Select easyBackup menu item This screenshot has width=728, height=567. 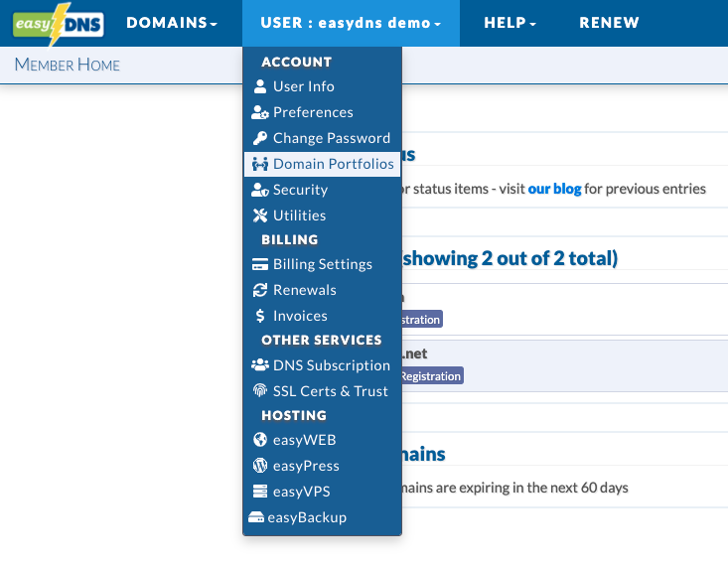click(x=322, y=517)
